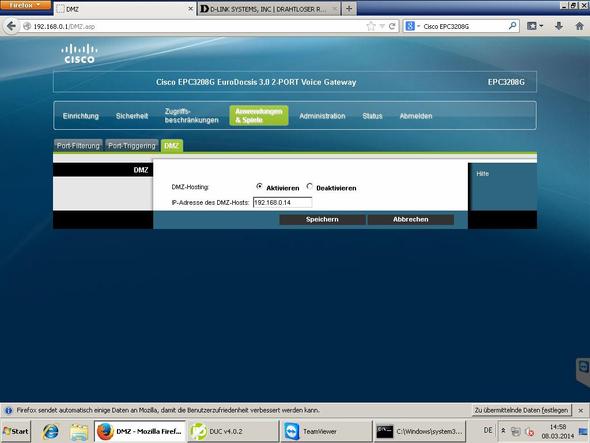
Task: Open the Administration menu
Action: (322, 116)
